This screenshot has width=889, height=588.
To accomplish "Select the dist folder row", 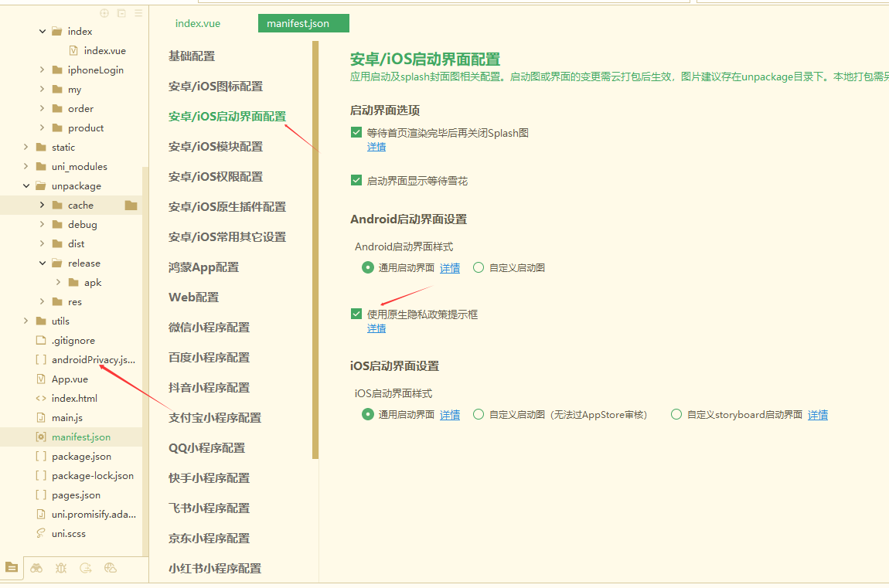I will (71, 243).
